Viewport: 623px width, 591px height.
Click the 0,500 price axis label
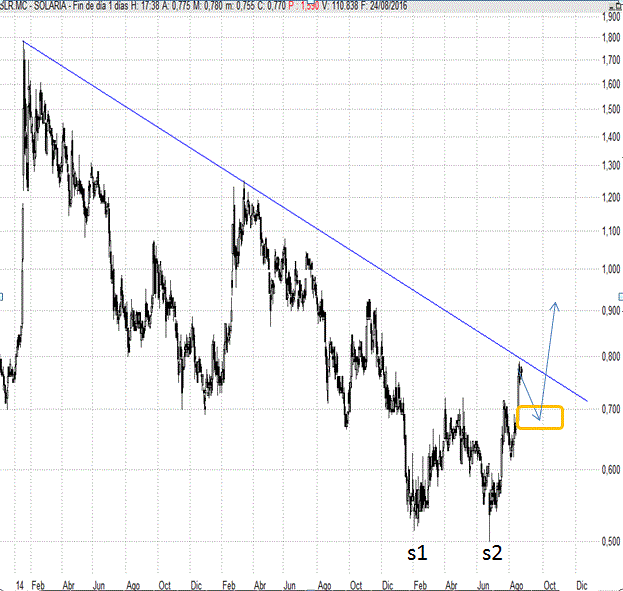click(x=611, y=541)
